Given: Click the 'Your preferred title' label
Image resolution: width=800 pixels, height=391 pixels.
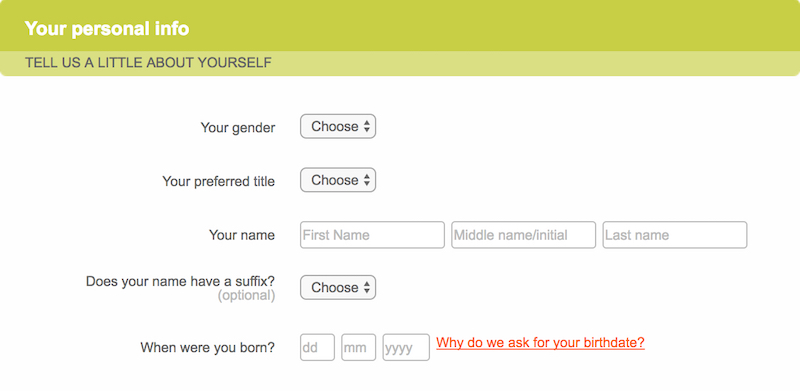Looking at the screenshot, I should click(218, 181).
